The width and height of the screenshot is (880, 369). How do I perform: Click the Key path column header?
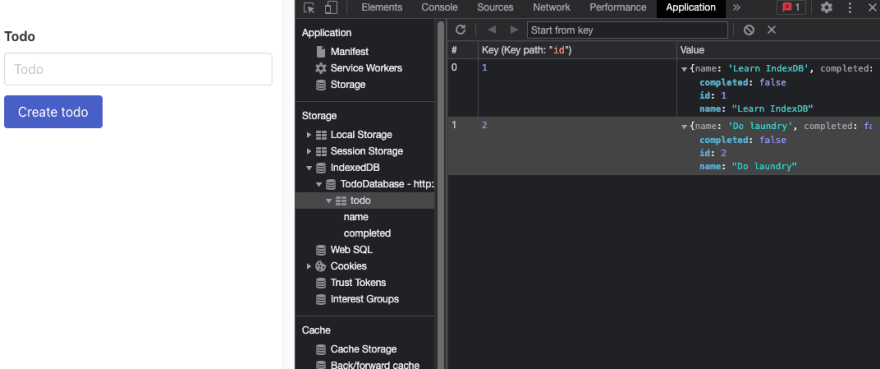(x=577, y=50)
